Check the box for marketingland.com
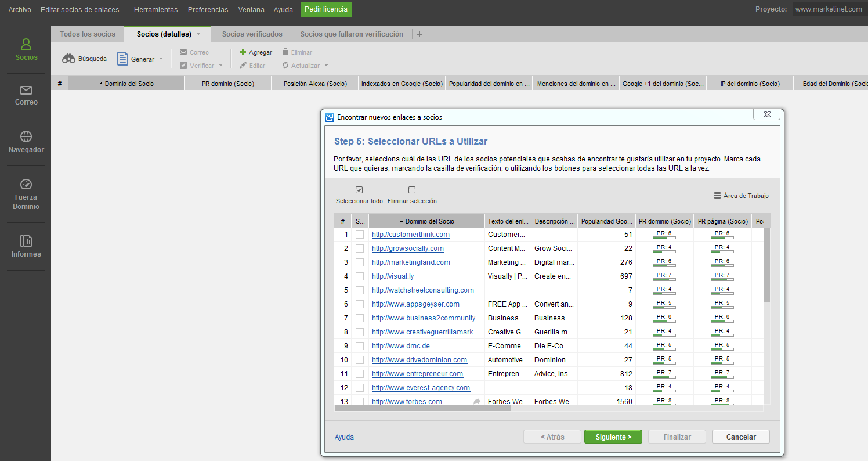This screenshot has height=461, width=868. coord(360,262)
